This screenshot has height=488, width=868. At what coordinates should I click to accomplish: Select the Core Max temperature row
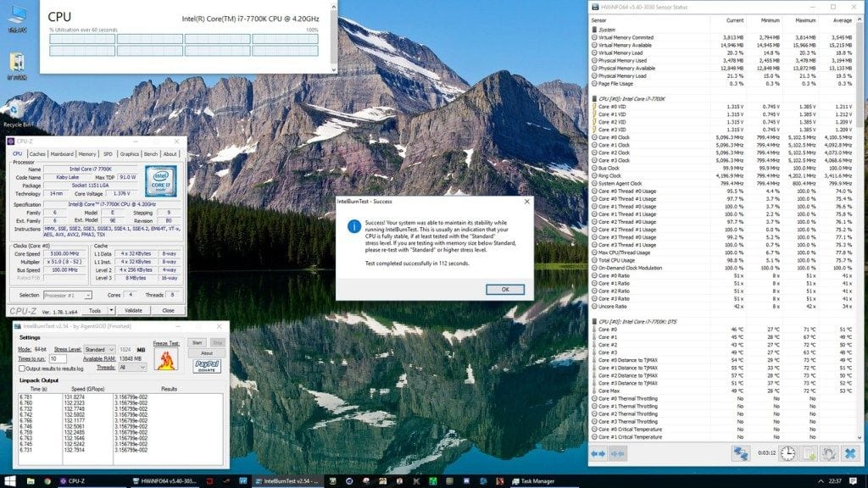(722, 391)
